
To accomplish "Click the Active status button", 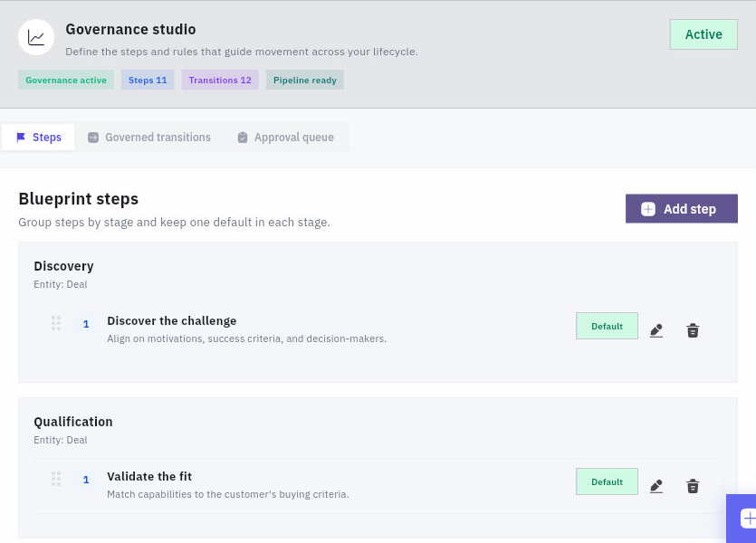I will click(x=703, y=34).
